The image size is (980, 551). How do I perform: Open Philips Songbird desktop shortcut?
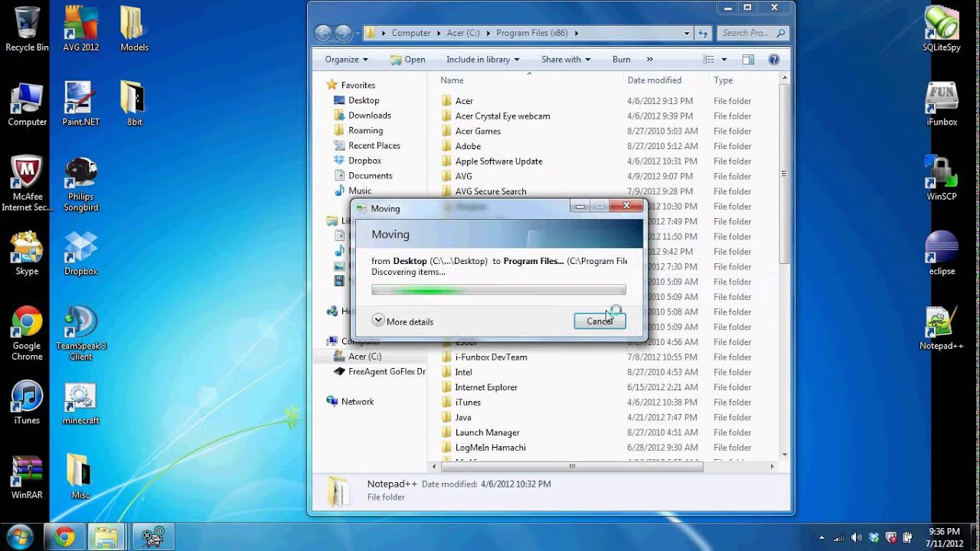click(x=81, y=184)
